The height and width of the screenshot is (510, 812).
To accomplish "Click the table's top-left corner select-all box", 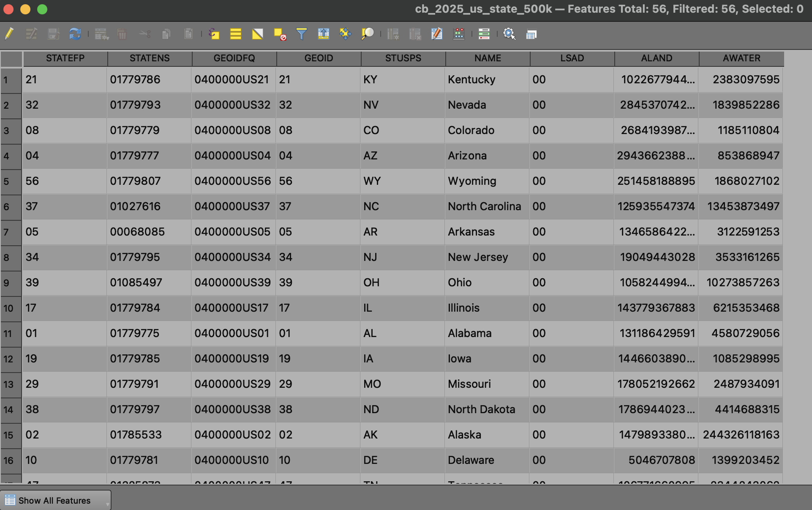I will [x=11, y=59].
